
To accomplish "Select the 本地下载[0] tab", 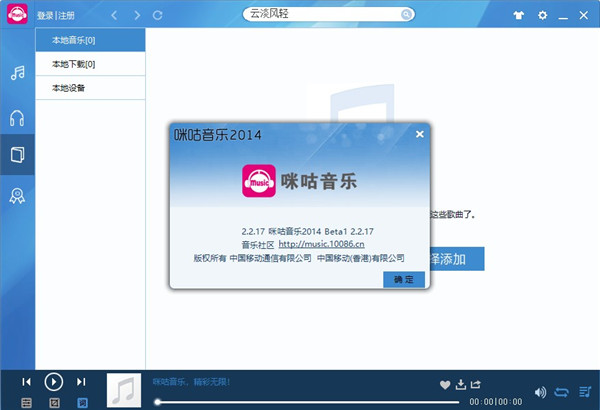I will (90, 64).
